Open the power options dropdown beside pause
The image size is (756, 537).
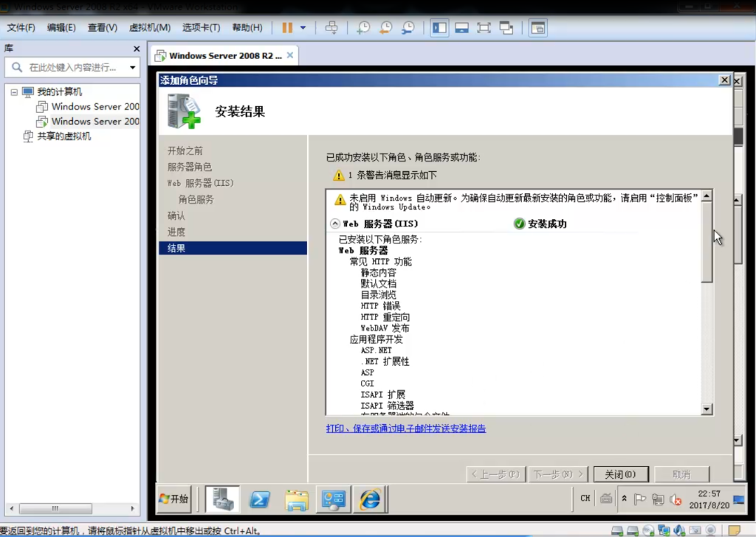coord(303,28)
